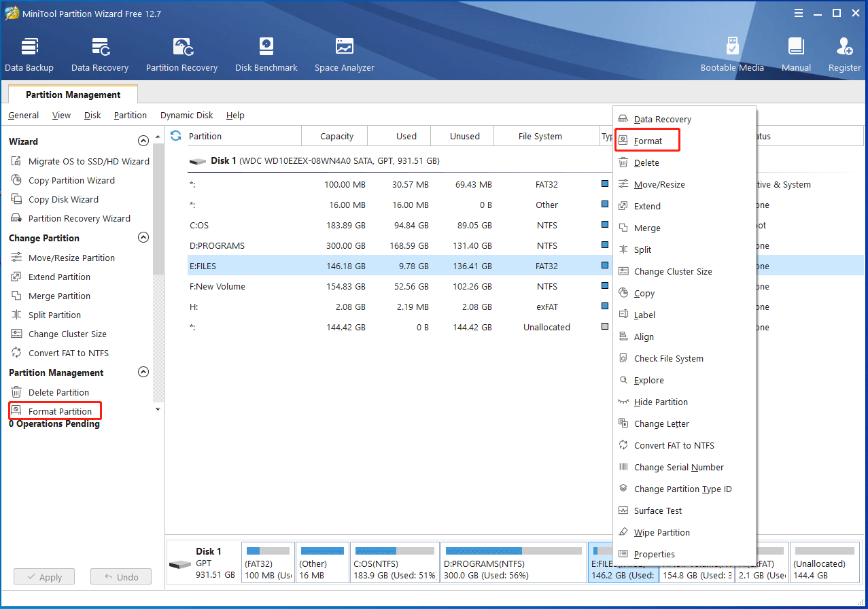Collapse the Change Partition section
Image resolution: width=868 pixels, height=609 pixels.
click(143, 238)
